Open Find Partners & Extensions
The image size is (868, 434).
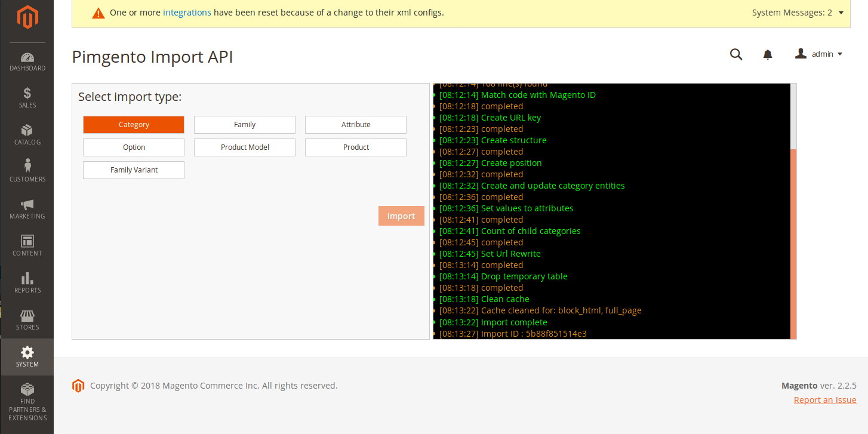click(27, 402)
